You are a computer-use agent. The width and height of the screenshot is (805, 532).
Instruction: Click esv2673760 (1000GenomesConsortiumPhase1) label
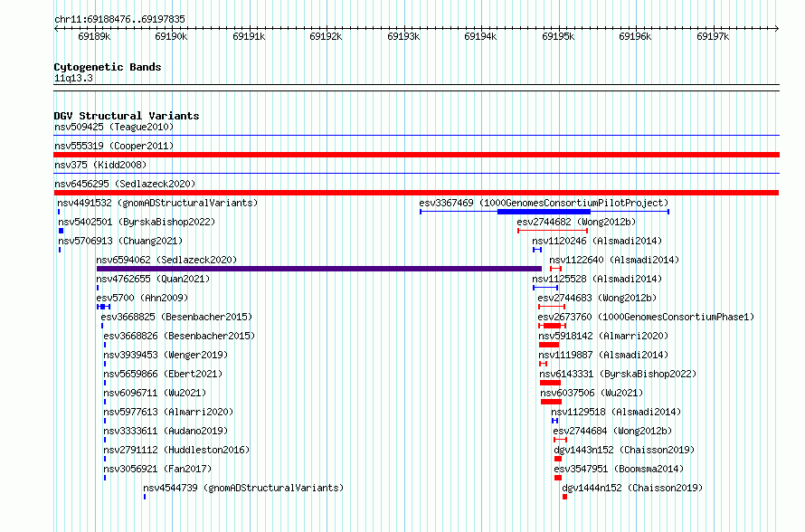pyautogui.click(x=646, y=317)
